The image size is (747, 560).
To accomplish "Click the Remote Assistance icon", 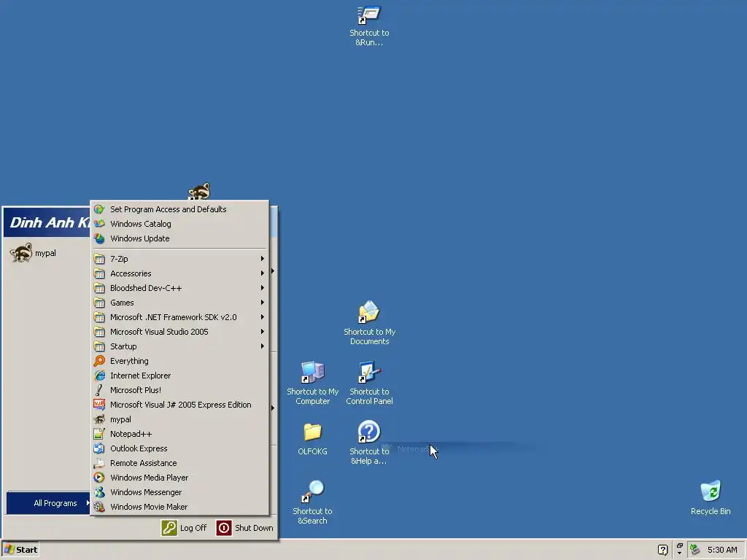I will tap(99, 463).
